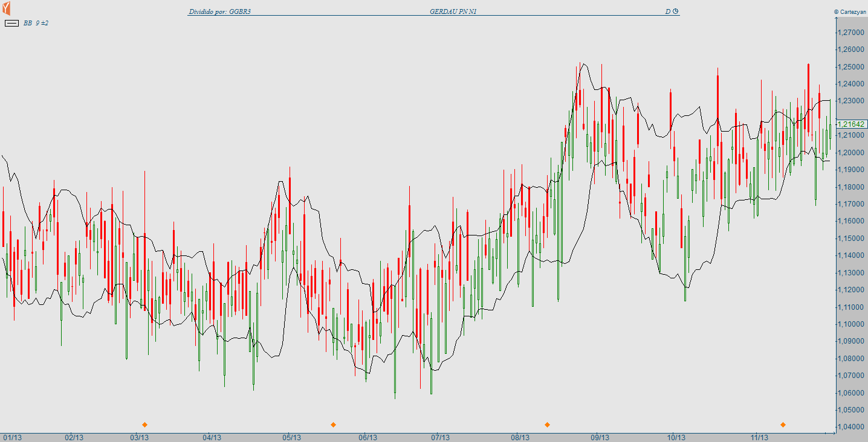
Task: Click the 1,23000 price axis label
Action: pos(850,101)
